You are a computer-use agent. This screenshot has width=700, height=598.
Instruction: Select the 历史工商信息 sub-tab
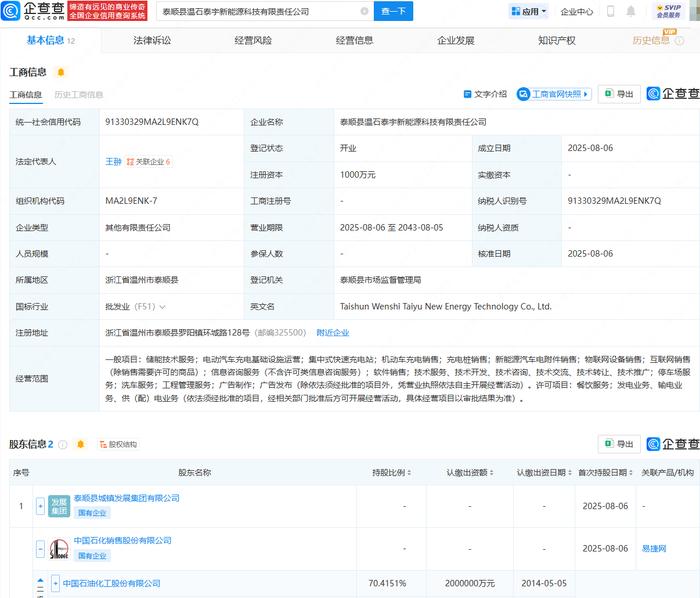pyautogui.click(x=79, y=95)
